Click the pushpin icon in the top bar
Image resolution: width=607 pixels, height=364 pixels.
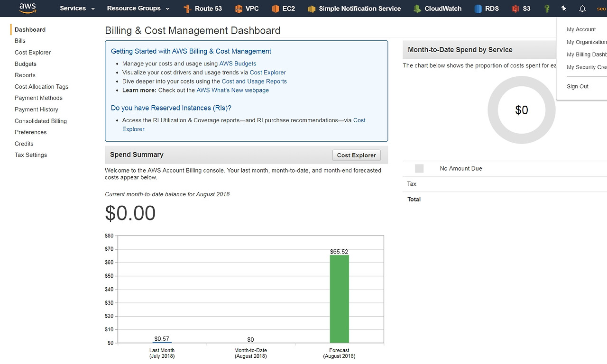point(564,9)
